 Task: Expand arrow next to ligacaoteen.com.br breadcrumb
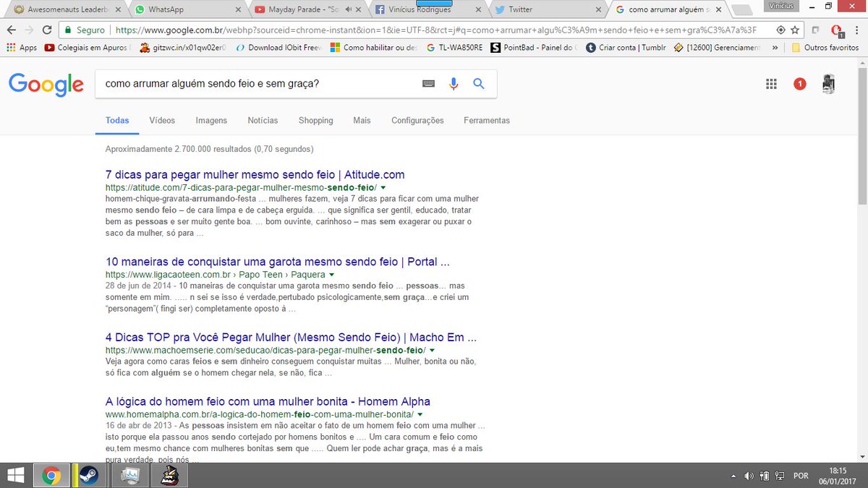pos(331,275)
